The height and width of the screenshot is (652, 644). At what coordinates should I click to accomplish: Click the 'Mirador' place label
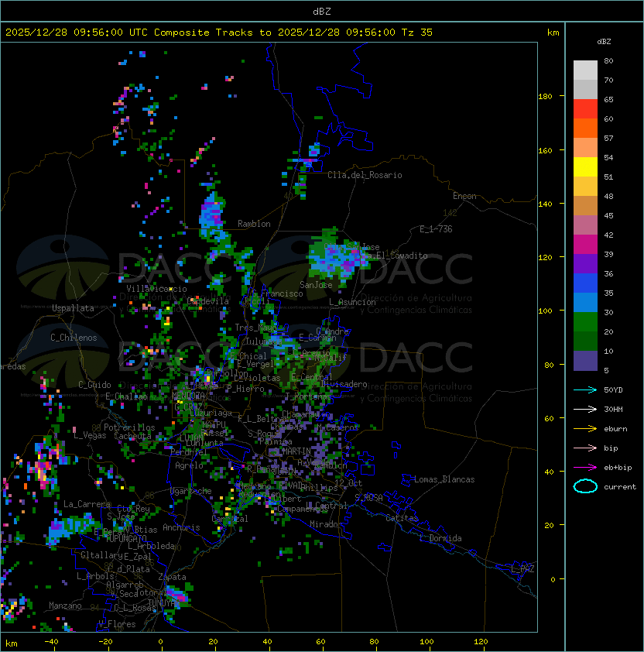[x=326, y=524]
